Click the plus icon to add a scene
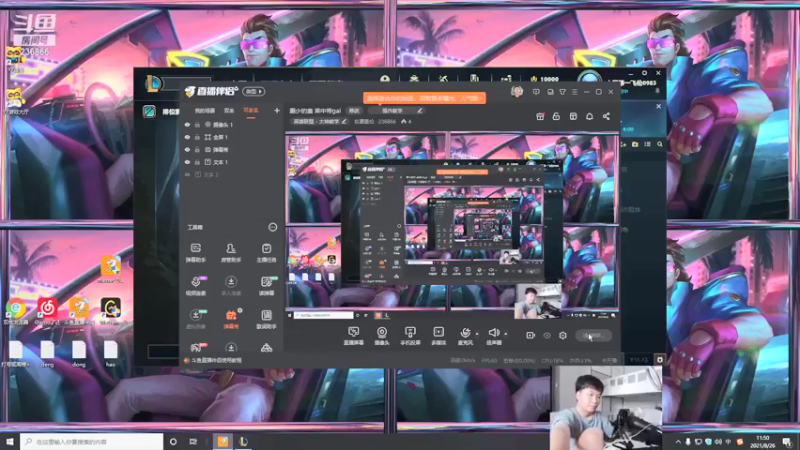 [277, 110]
